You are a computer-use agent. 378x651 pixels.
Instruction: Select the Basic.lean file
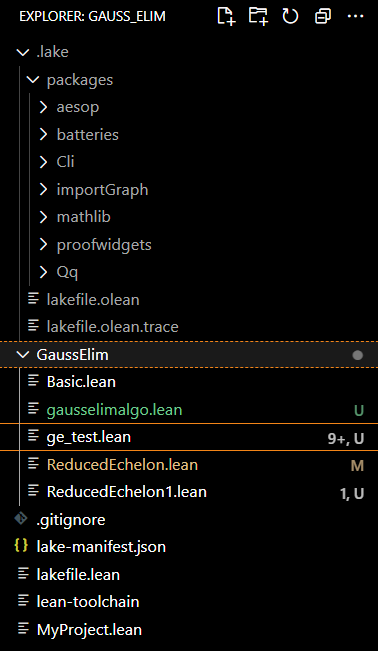[x=189, y=382]
